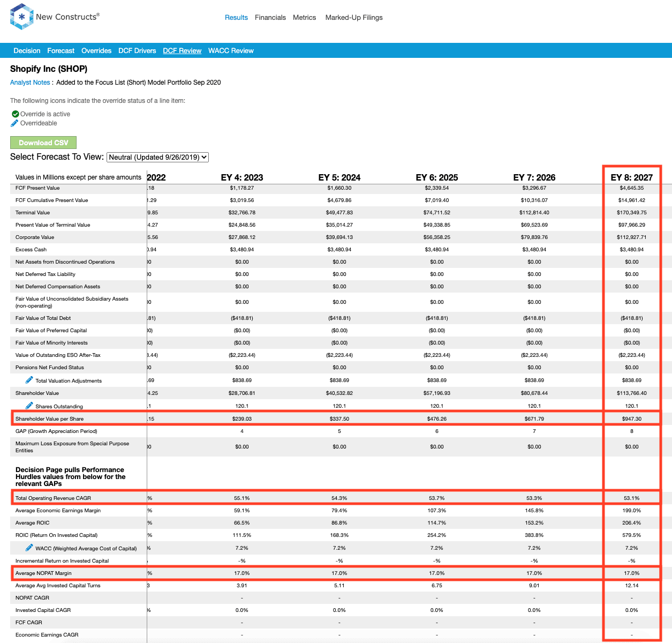This screenshot has height=643, width=672.
Task: Click the FCF Cumulative Present Value row label
Action: click(x=52, y=200)
